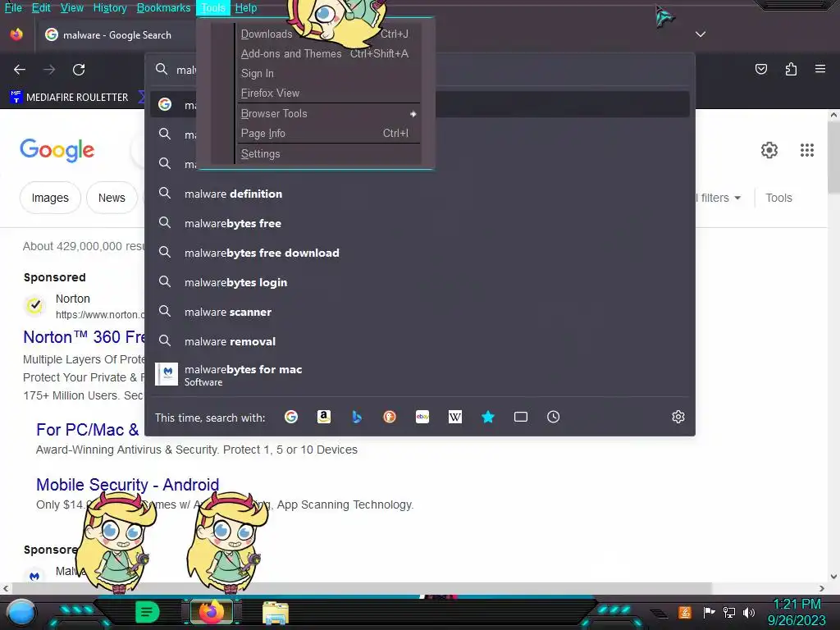Viewport: 840px width, 630px height.
Task: Select suggestion 'malware definition'
Action: coord(419,194)
